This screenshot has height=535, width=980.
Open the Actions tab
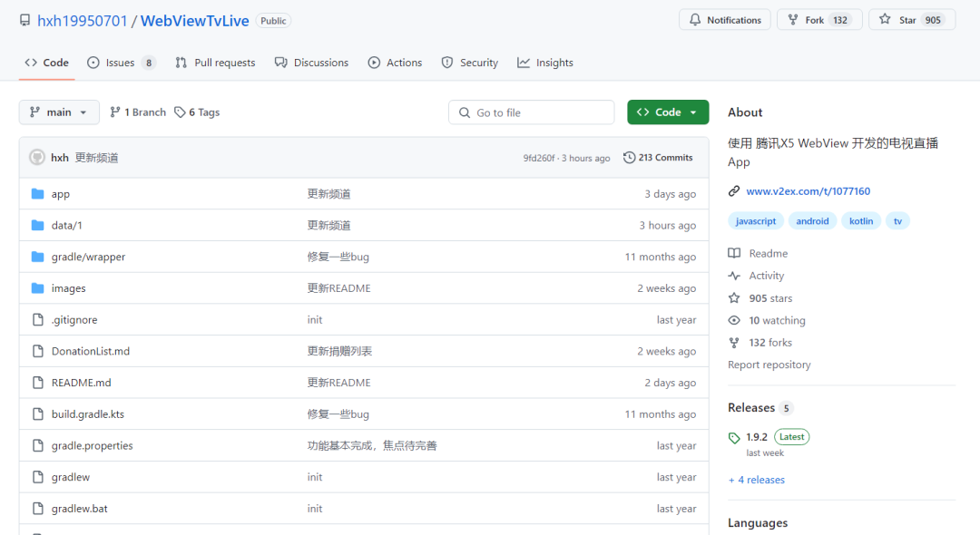(395, 63)
